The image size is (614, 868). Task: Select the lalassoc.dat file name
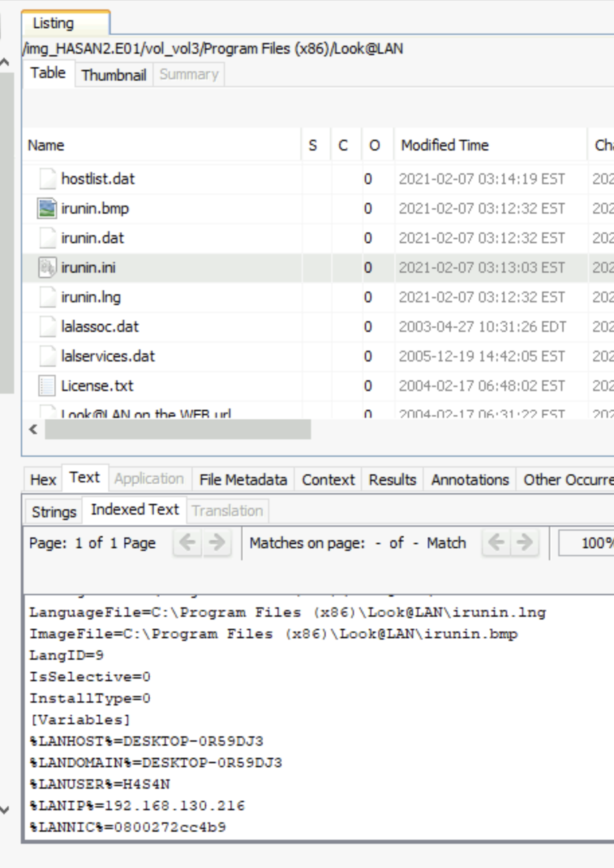pyautogui.click(x=100, y=327)
